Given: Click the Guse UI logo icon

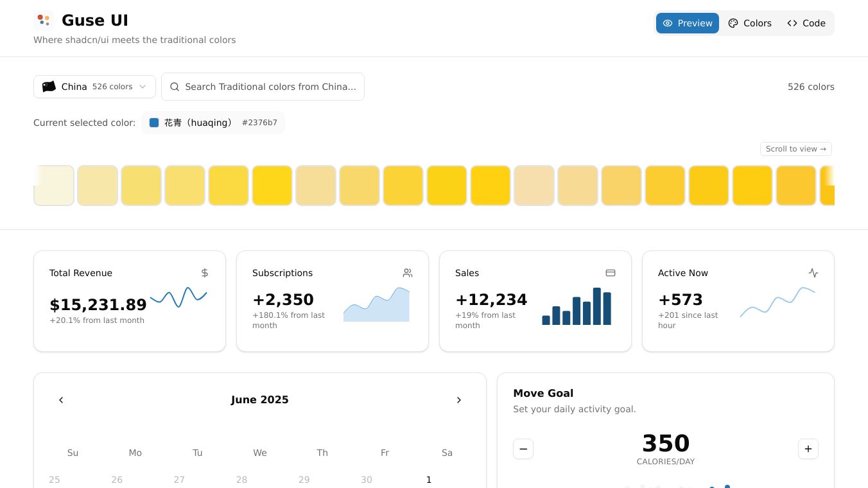Looking at the screenshot, I should tap(44, 21).
